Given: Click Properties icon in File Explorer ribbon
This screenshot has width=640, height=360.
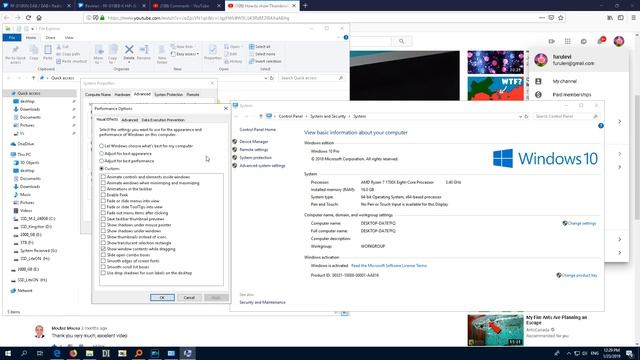Looking at the screenshot, I should (x=212, y=50).
